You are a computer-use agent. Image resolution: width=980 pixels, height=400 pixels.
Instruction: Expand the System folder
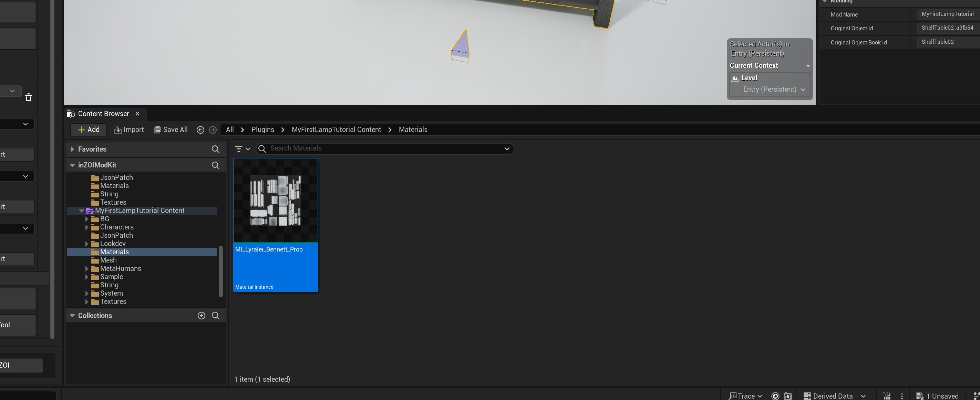click(x=87, y=294)
